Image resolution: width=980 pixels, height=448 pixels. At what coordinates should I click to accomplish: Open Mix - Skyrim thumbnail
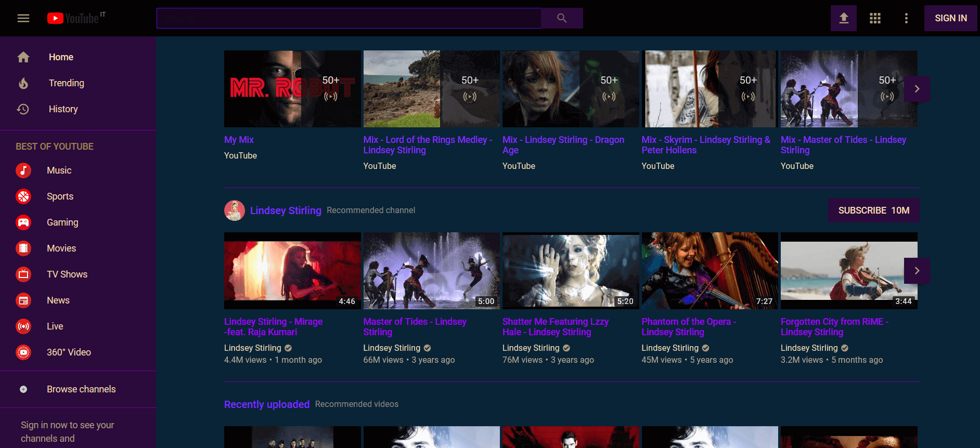710,89
